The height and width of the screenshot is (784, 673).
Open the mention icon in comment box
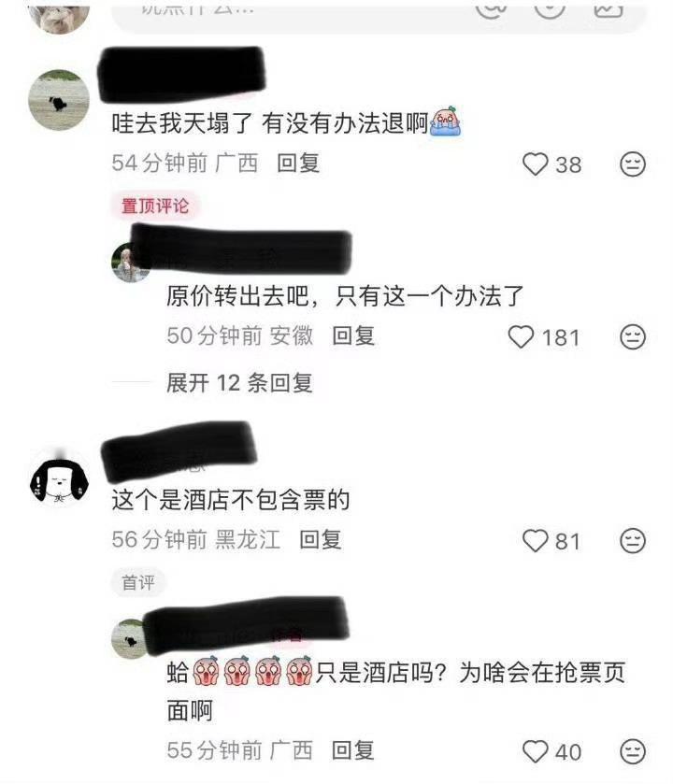tap(491, 8)
